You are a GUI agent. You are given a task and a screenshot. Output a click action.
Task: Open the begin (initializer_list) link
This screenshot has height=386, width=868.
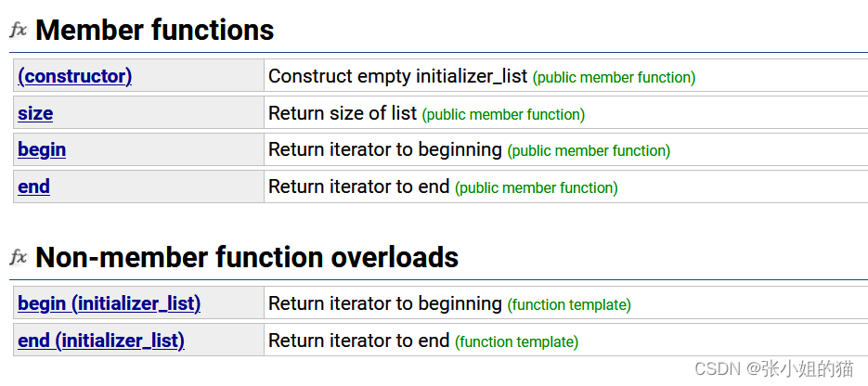[x=109, y=303]
